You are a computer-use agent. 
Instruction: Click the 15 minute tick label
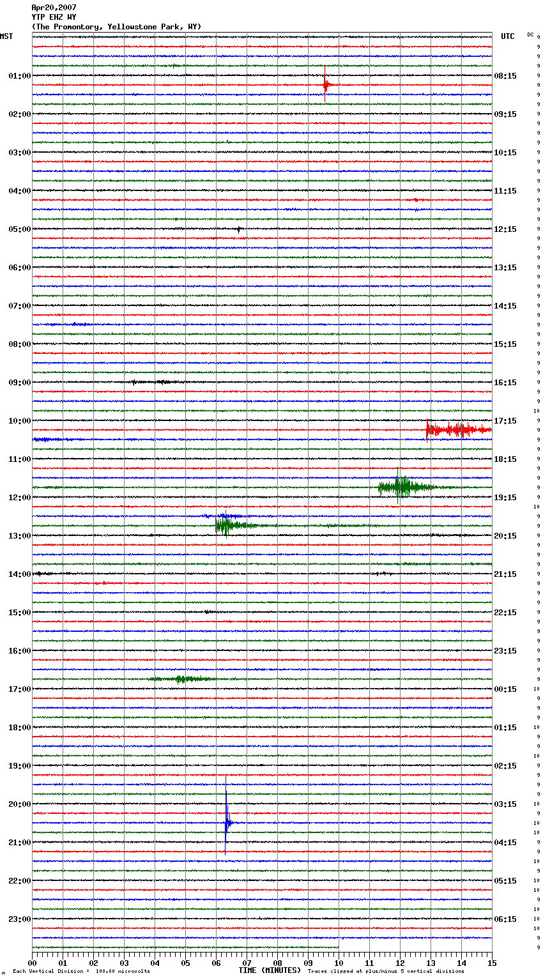pos(492,963)
